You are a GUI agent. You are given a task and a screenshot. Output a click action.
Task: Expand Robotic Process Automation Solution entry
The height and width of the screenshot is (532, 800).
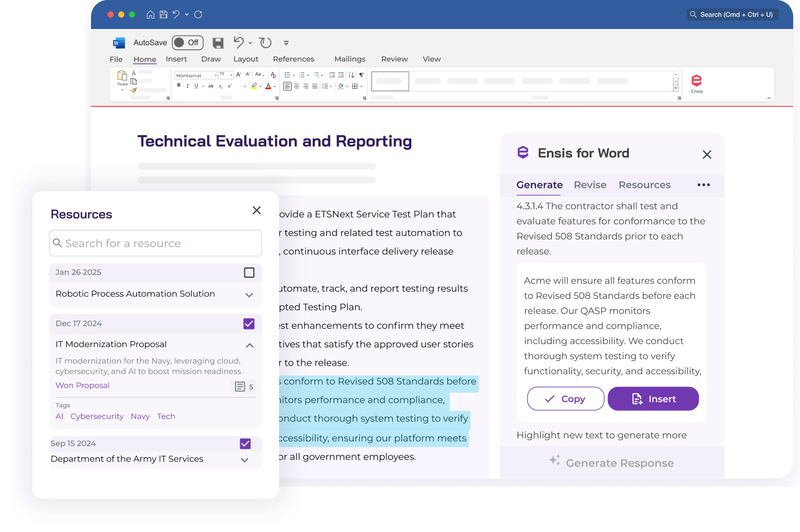tap(249, 295)
